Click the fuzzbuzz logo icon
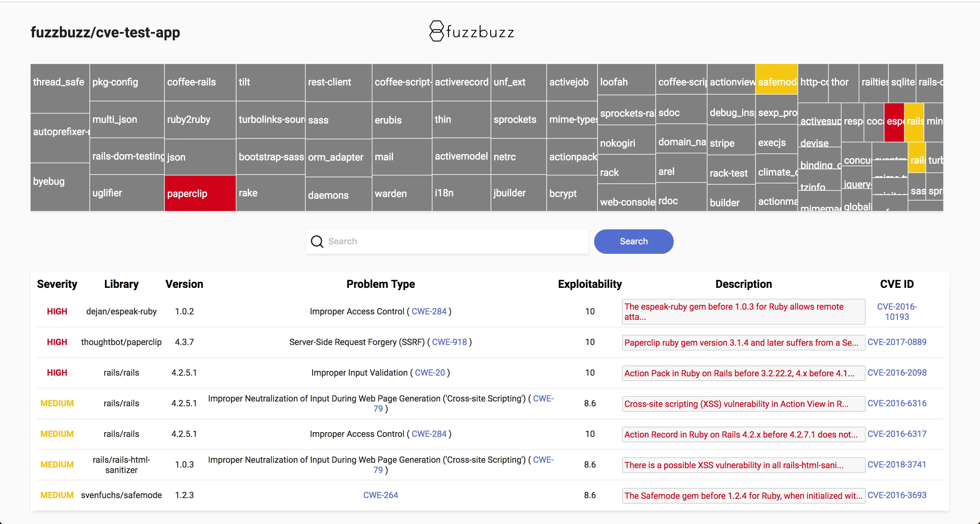Screen dimensions: 980x524 click(436, 31)
